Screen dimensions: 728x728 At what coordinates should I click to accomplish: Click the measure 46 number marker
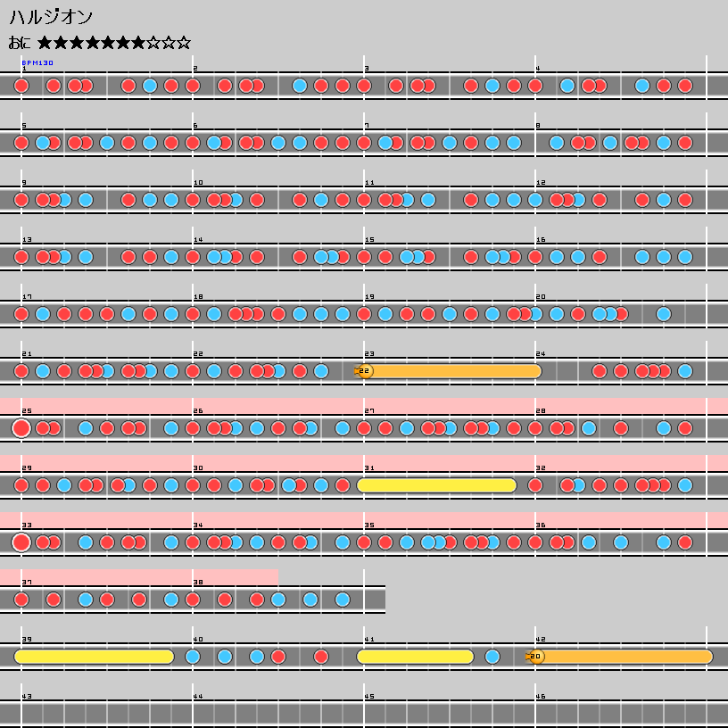541,696
